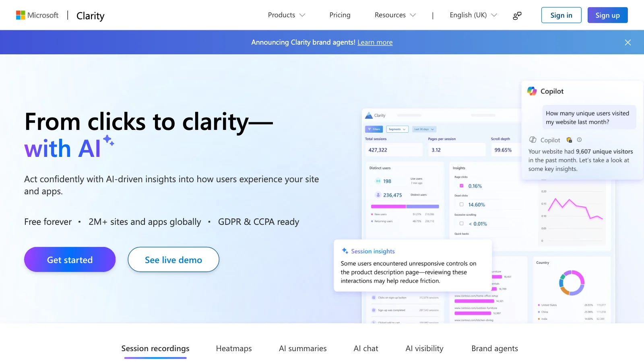Click the Get started button
This screenshot has height=362, width=644.
pos(70,259)
